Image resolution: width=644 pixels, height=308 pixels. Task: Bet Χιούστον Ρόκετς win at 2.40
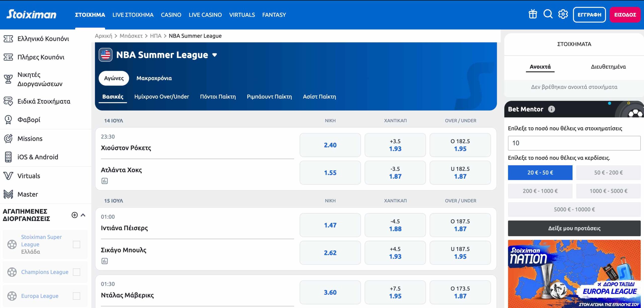click(x=330, y=145)
